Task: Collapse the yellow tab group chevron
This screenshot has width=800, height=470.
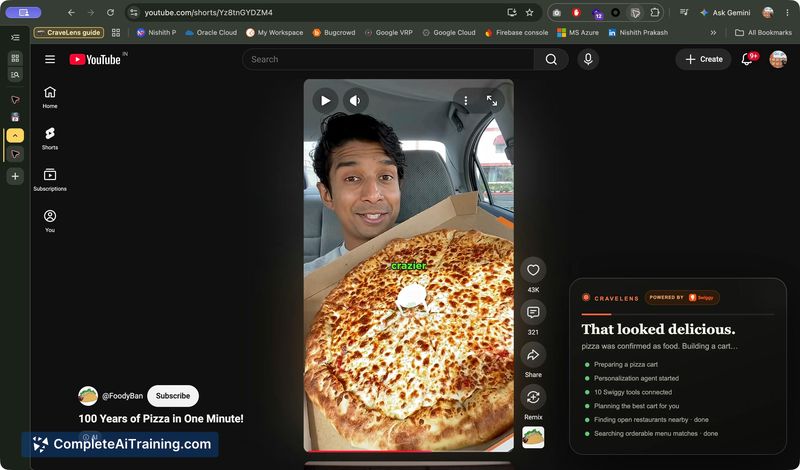Action: click(x=15, y=135)
